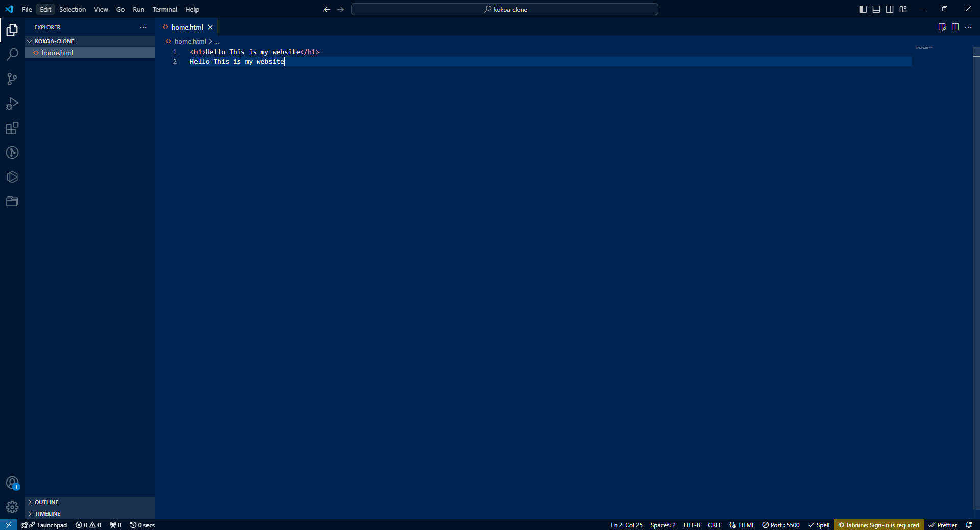Toggle Spell checker in status bar
The image size is (980, 530).
tap(819, 525)
